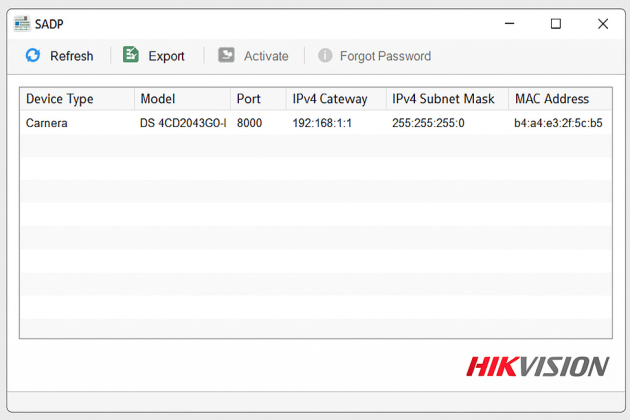Click the 255:255:255:0 subnet mask value
This screenshot has width=630, height=420.
(x=428, y=123)
